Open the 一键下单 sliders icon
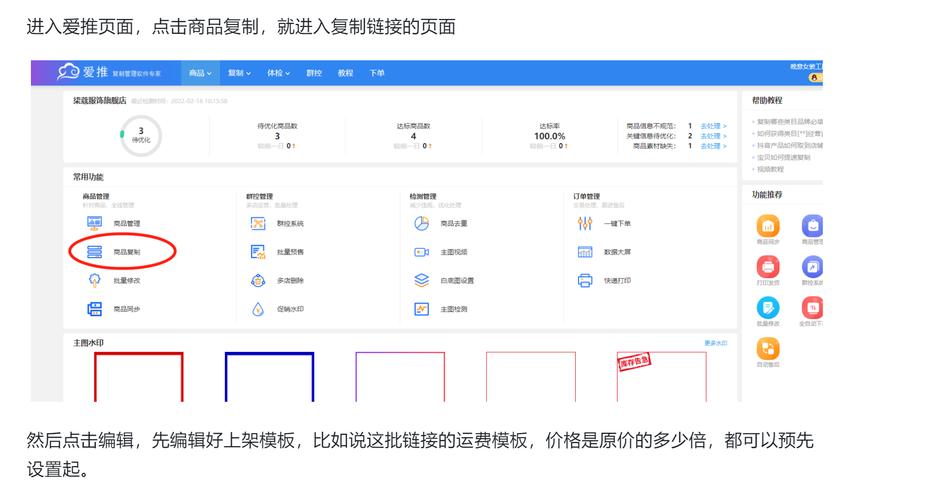 (585, 223)
